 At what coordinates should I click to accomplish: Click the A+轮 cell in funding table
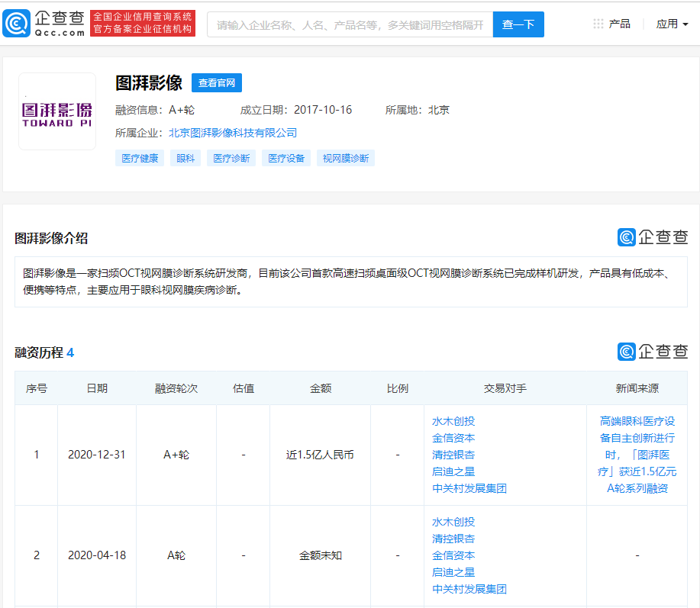pyautogui.click(x=176, y=455)
